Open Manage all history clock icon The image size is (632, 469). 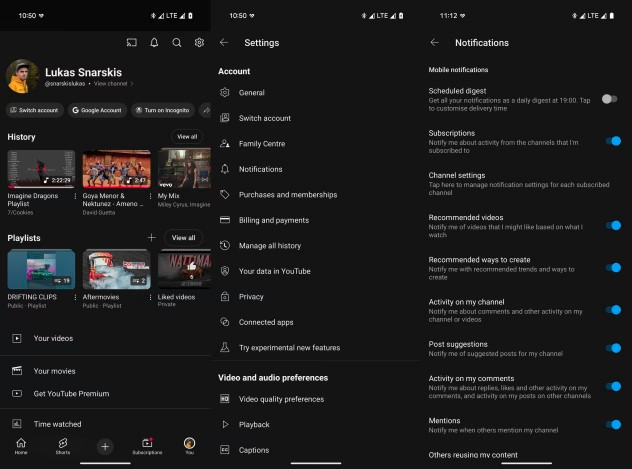tap(225, 245)
